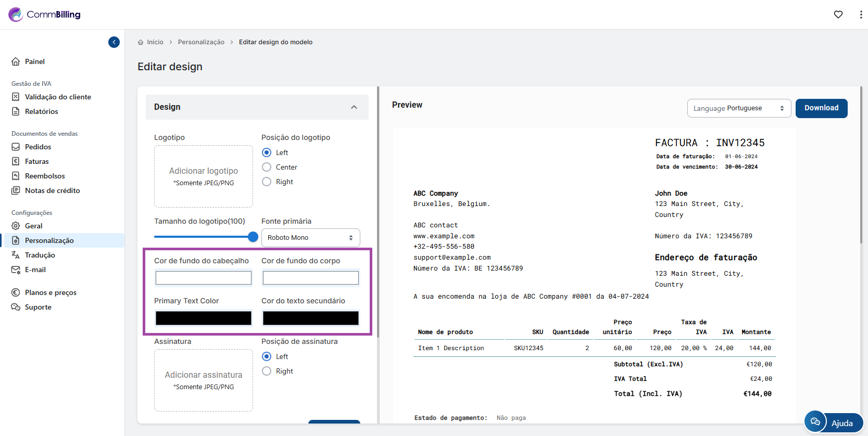This screenshot has height=436, width=868.
Task: Go to Validação do cliente
Action: pyautogui.click(x=58, y=97)
